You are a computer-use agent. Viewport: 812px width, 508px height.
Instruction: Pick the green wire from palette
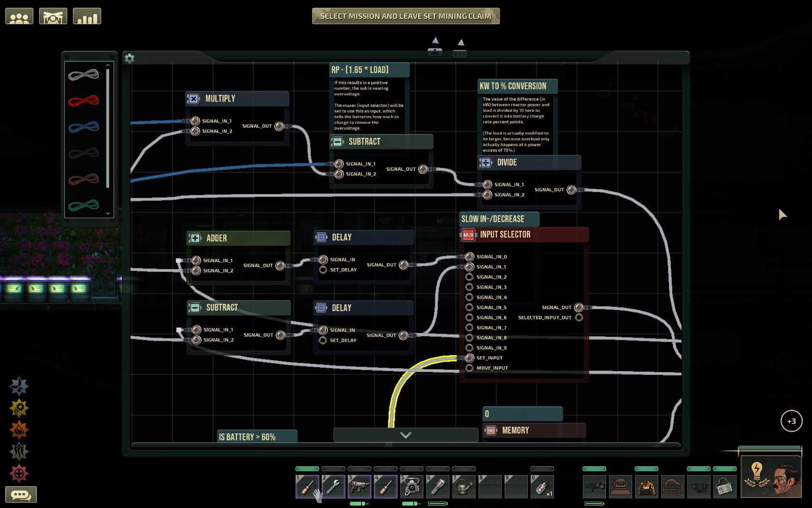[84, 206]
